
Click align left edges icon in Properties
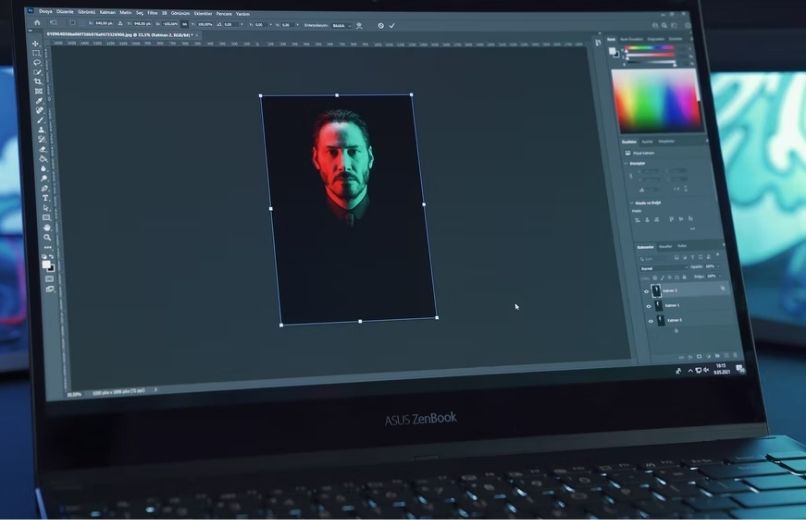coord(637,220)
